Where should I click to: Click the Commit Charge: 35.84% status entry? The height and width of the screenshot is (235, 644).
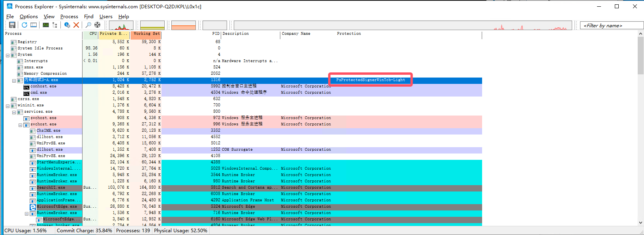click(84, 231)
